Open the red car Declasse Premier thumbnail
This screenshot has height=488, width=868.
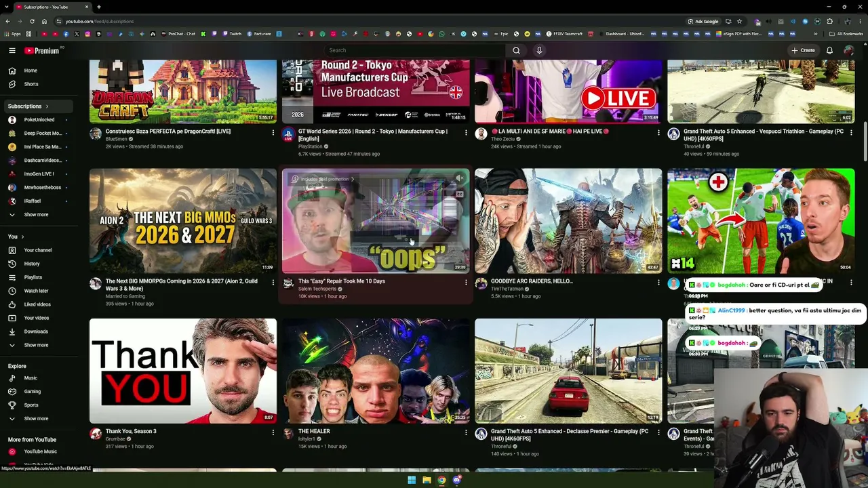pyautogui.click(x=568, y=371)
